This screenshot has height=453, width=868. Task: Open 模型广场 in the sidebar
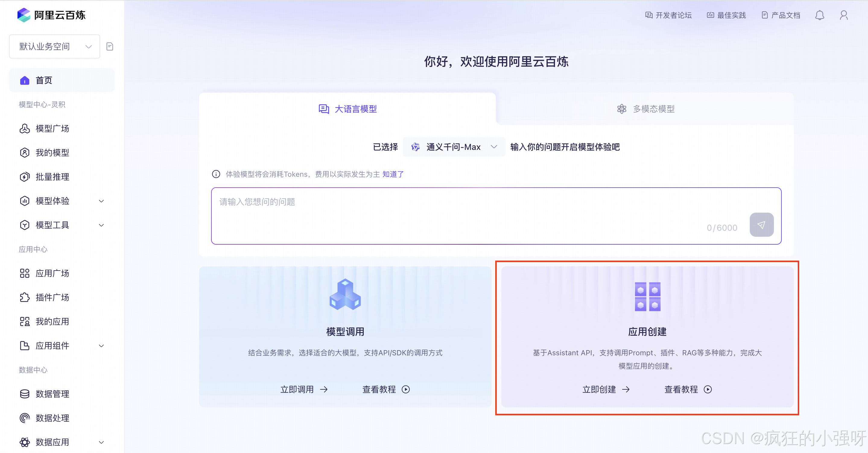52,128
